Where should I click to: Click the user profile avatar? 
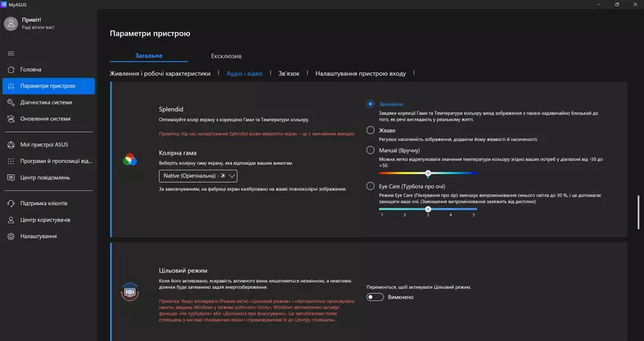[11, 23]
